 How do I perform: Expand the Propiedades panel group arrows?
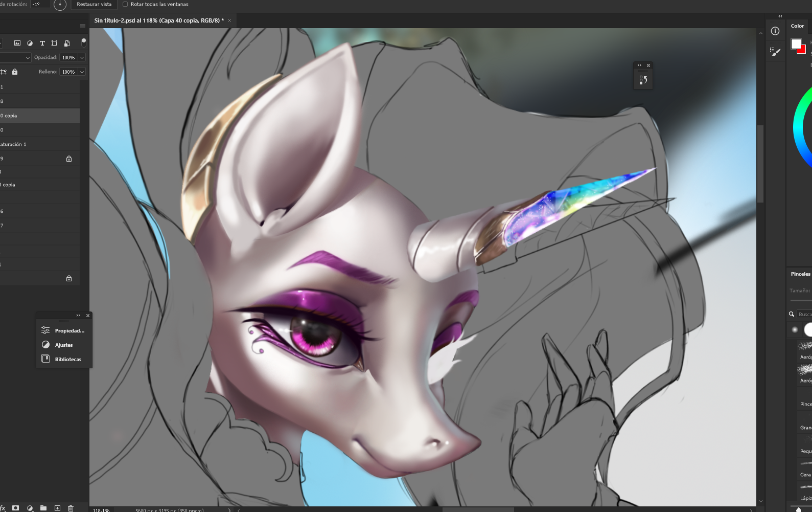coord(78,316)
